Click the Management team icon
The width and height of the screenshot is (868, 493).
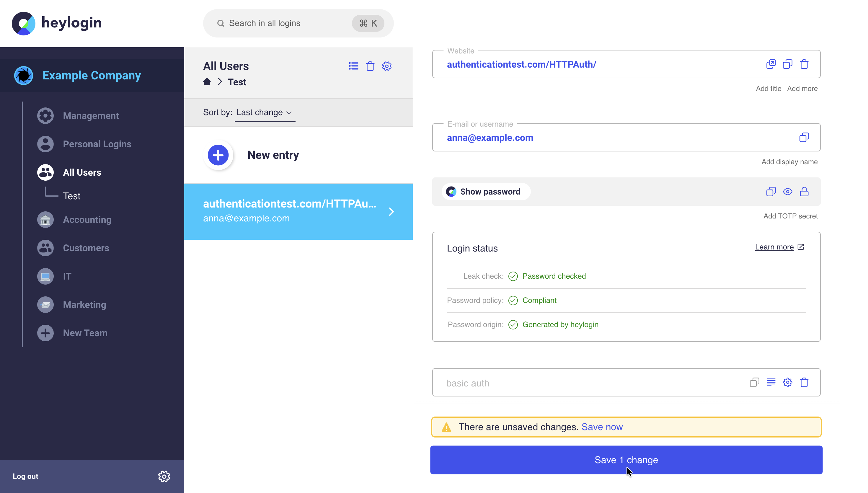[45, 116]
